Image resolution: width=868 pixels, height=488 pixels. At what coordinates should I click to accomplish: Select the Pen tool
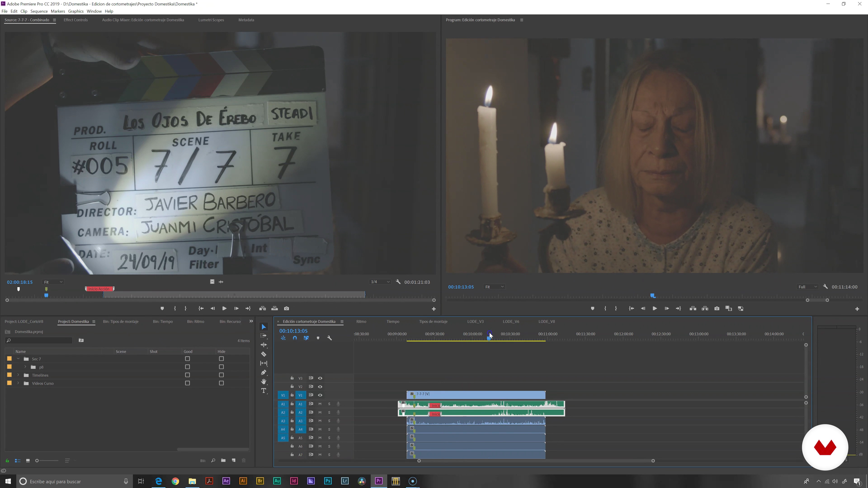coord(264,372)
